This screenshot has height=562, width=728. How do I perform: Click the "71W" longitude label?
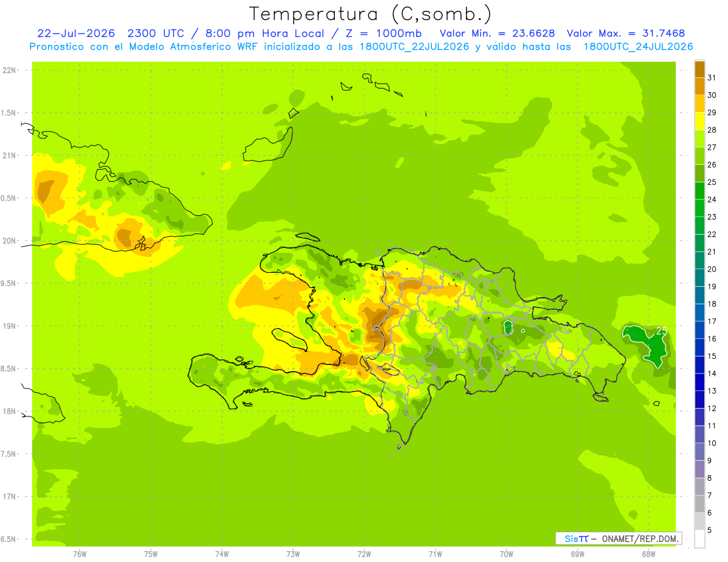[435, 554]
